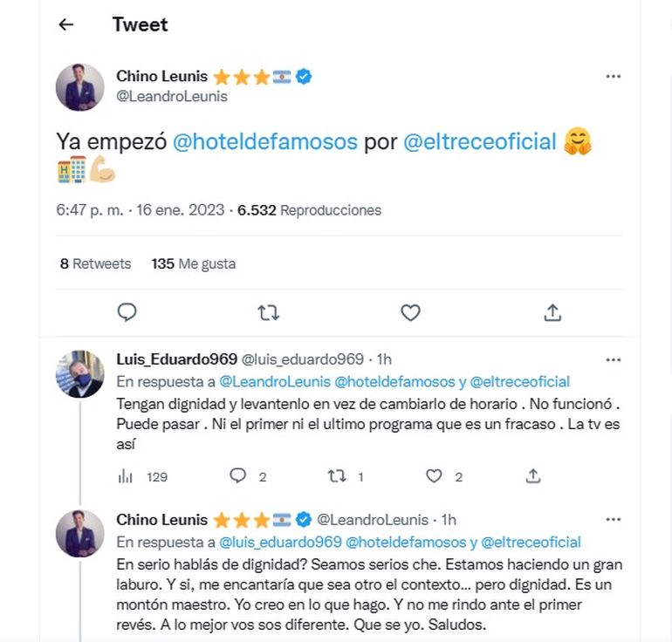This screenshot has width=672, height=642.
Task: Open the @eltreceoficial mention in main tweet
Action: point(480,141)
